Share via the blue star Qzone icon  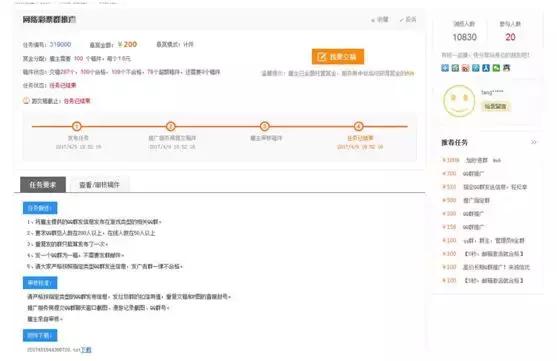tap(445, 68)
